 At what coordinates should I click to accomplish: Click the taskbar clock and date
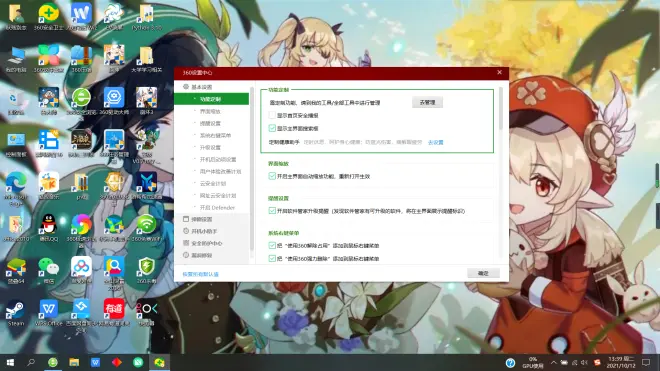(621, 362)
